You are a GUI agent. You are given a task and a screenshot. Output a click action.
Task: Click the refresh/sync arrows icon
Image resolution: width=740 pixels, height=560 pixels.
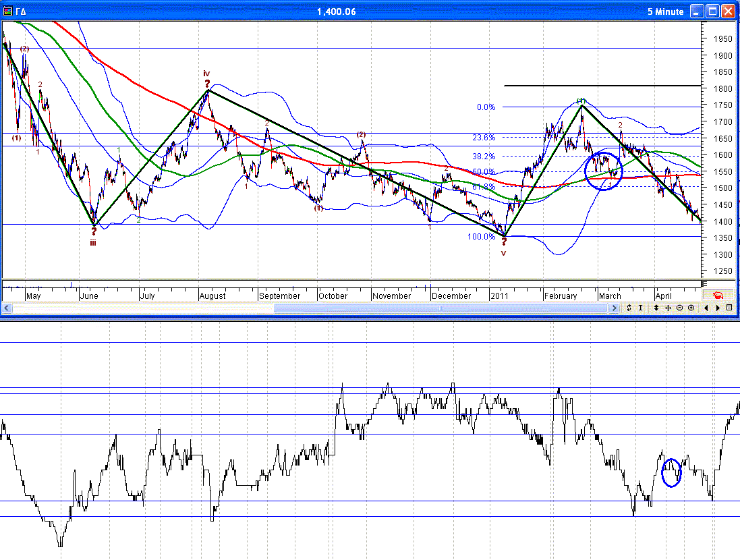[629, 308]
